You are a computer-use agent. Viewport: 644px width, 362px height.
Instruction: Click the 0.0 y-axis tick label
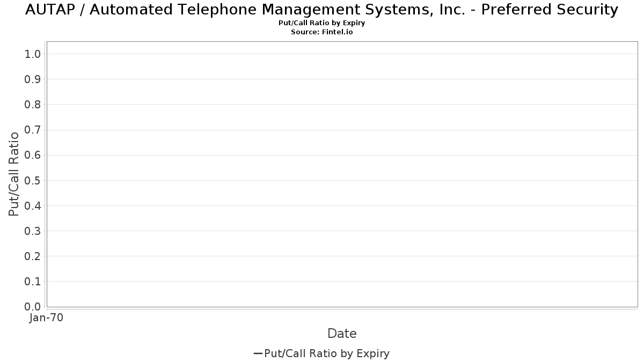pos(33,307)
